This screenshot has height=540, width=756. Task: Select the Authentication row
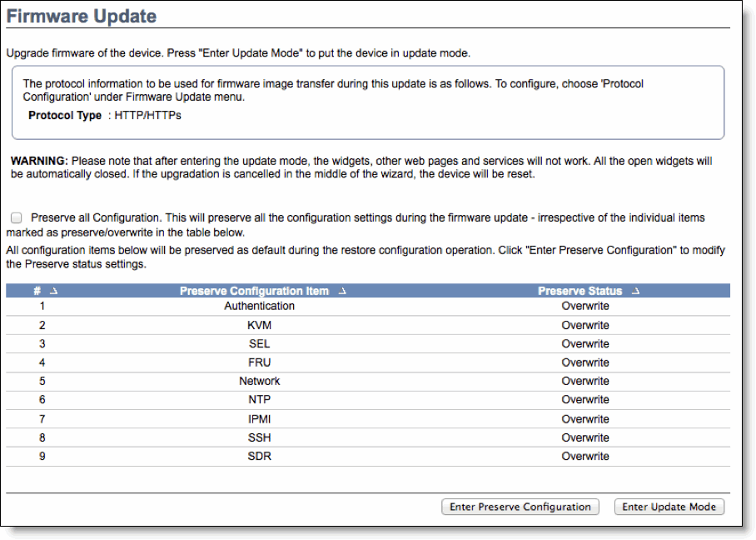click(x=368, y=307)
